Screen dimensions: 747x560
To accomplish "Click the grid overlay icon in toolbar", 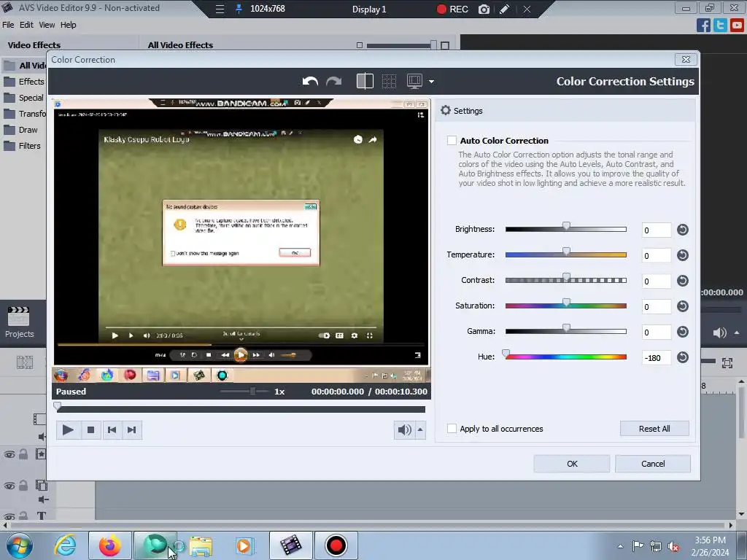I will pos(390,81).
